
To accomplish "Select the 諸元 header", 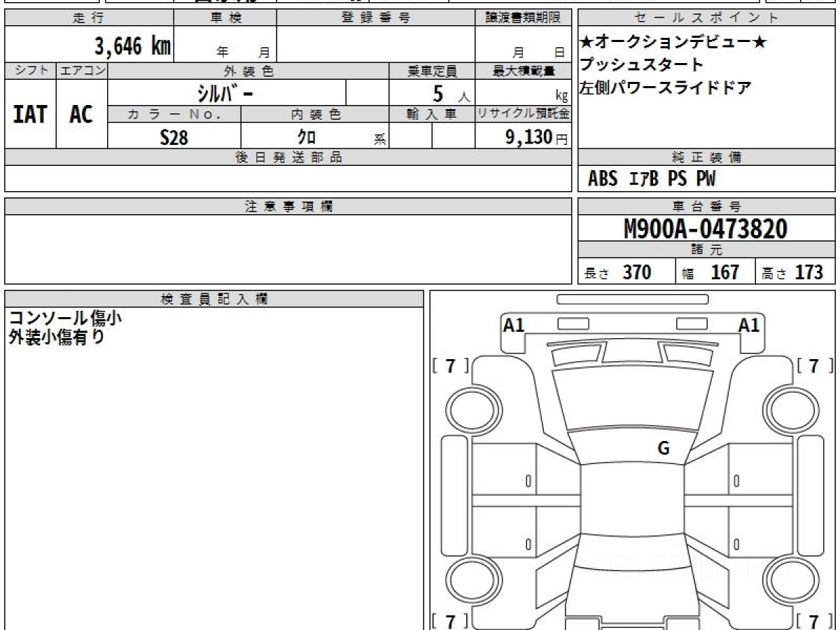I will click(706, 251).
